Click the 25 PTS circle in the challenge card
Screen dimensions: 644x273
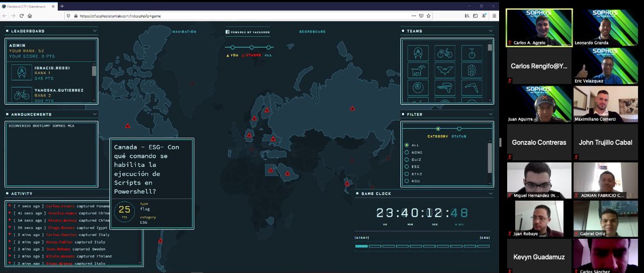125,212
